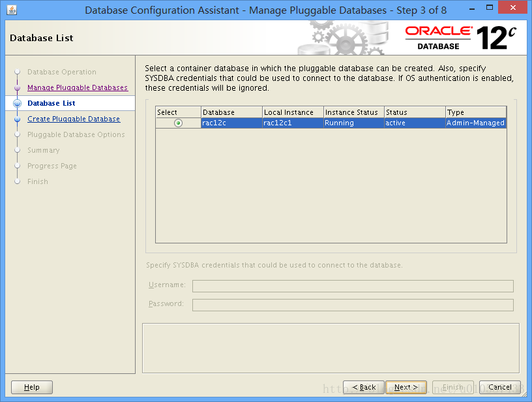Click the Summary step in the sidebar
The width and height of the screenshot is (532, 402).
[44, 150]
